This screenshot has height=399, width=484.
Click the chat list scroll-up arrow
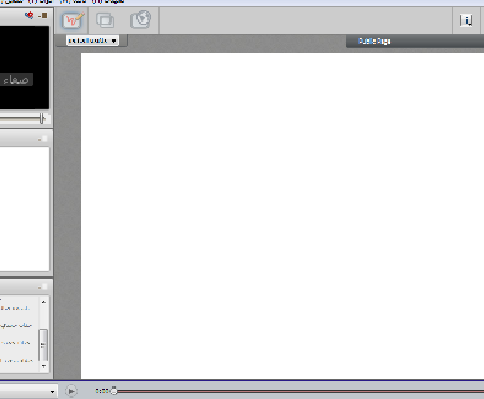tap(44, 302)
